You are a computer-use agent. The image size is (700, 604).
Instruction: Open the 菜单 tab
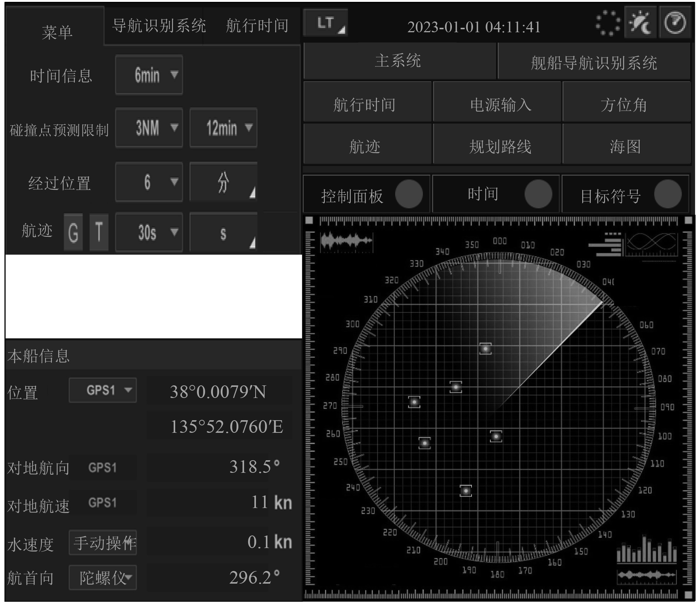pos(56,33)
